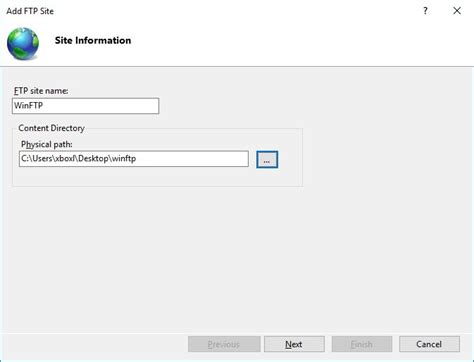Click the Physical path text box

click(x=134, y=159)
